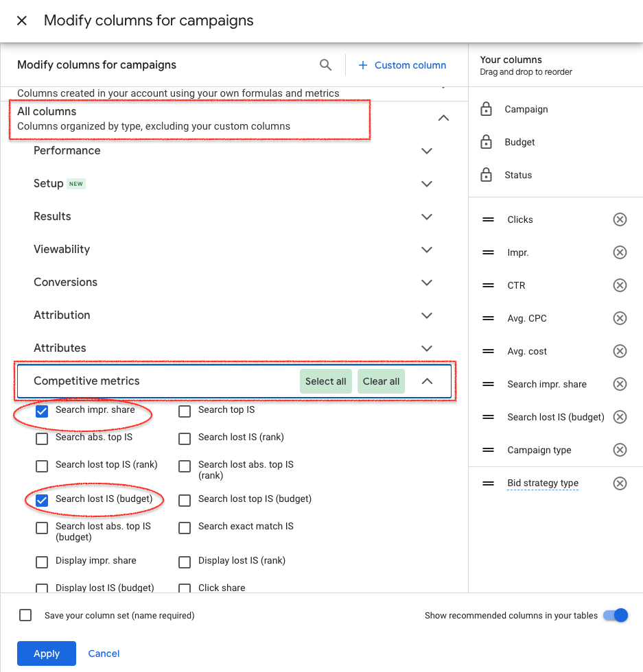643x672 pixels.
Task: Check Search lost IS (rank) checkbox
Action: [185, 439]
